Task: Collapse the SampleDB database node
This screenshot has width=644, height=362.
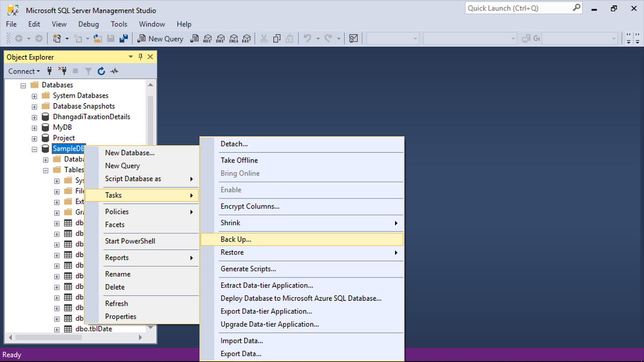Action: click(x=34, y=149)
